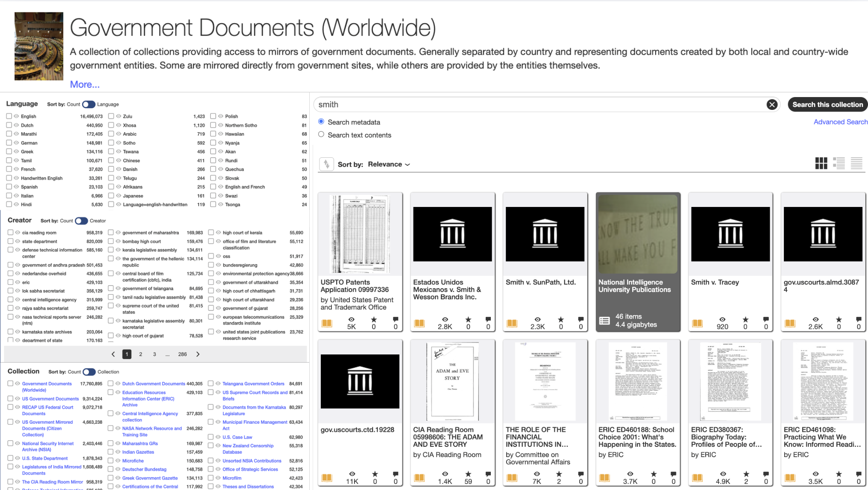Click favorite star on Estados Unidos Mexicanos card
868x490 pixels.
(468, 319)
